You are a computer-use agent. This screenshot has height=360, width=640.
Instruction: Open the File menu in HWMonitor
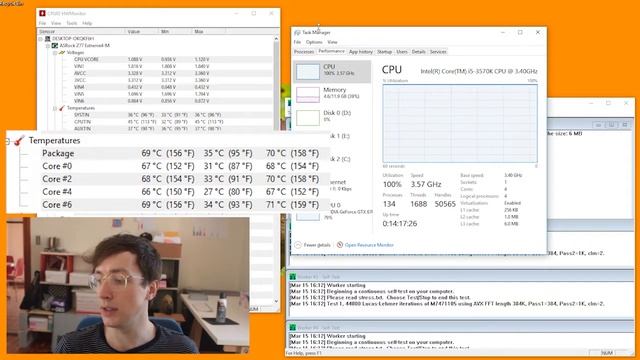42,23
